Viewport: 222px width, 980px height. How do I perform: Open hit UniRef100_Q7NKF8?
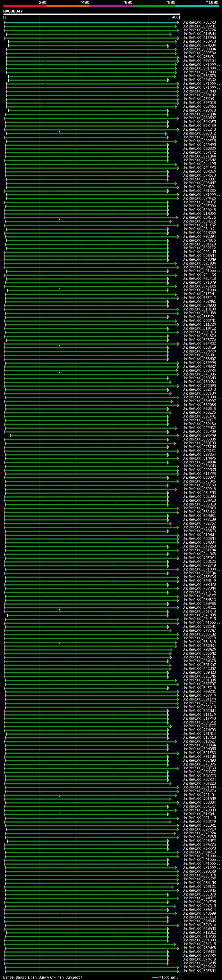tap(199, 959)
